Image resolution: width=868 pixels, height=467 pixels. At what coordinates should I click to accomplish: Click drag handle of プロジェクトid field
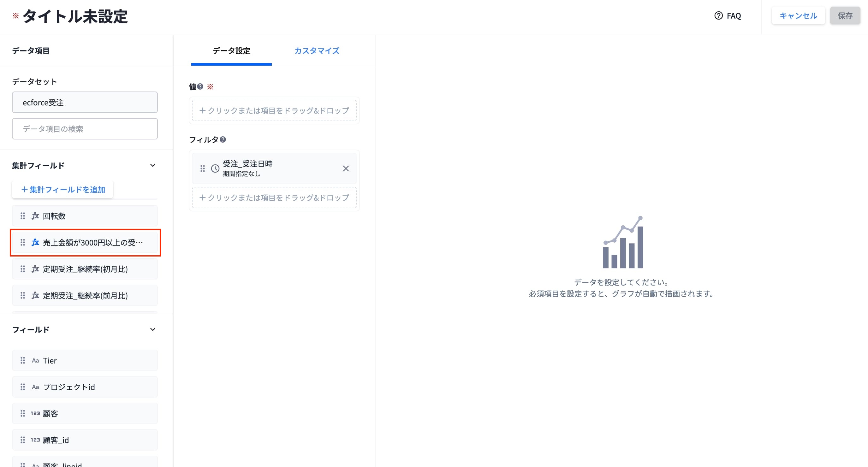pos(23,387)
